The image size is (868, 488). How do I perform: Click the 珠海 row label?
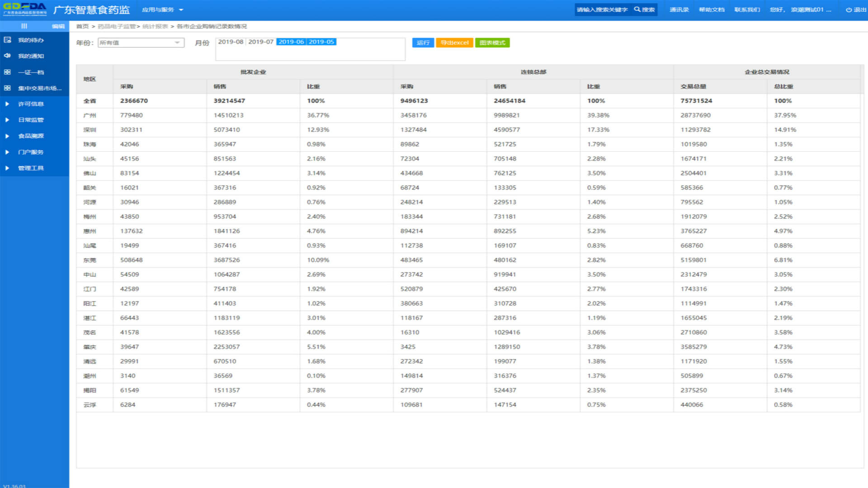[90, 145]
